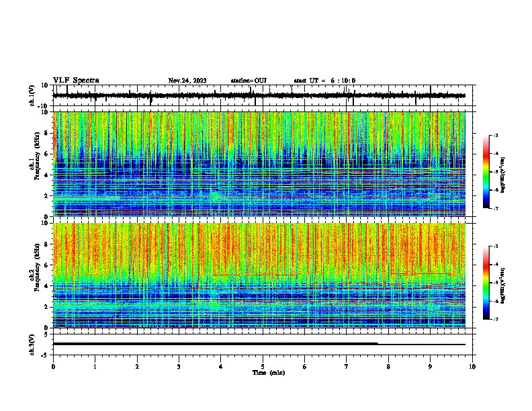Click the time axis tick label '0'

coord(53,367)
